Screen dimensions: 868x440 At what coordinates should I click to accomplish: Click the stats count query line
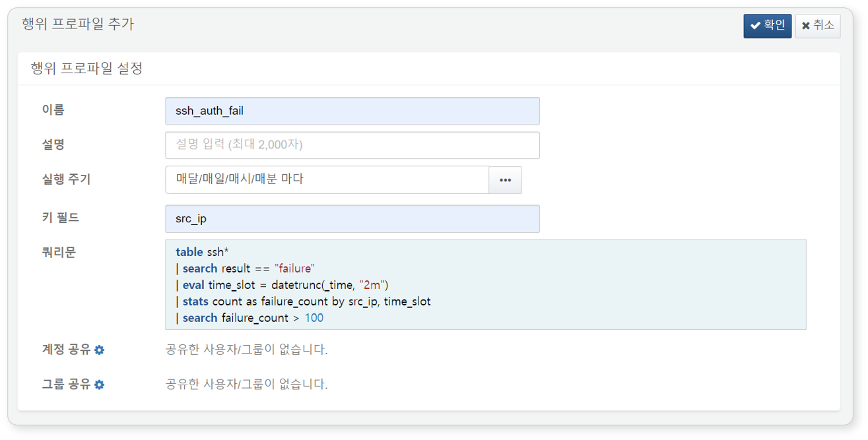303,301
